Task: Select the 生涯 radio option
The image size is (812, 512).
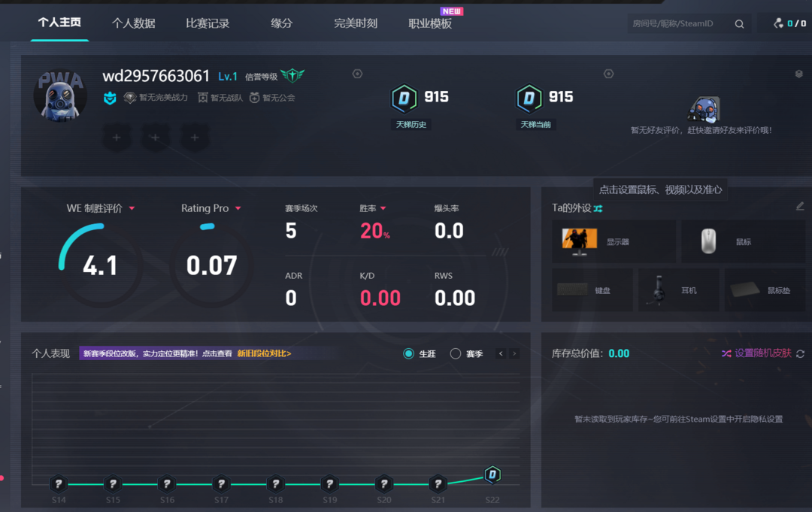Action: tap(409, 353)
